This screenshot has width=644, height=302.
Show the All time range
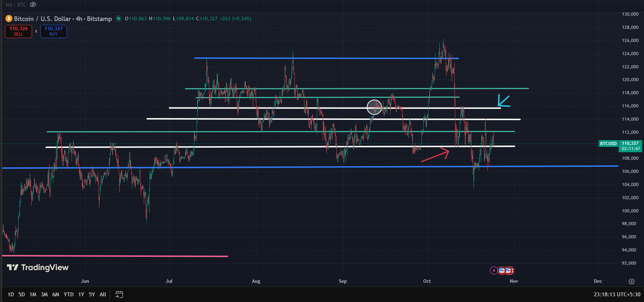tap(103, 295)
